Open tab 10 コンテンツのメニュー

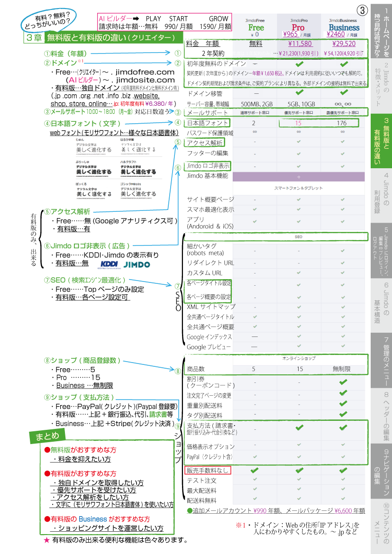click(x=382, y=526)
